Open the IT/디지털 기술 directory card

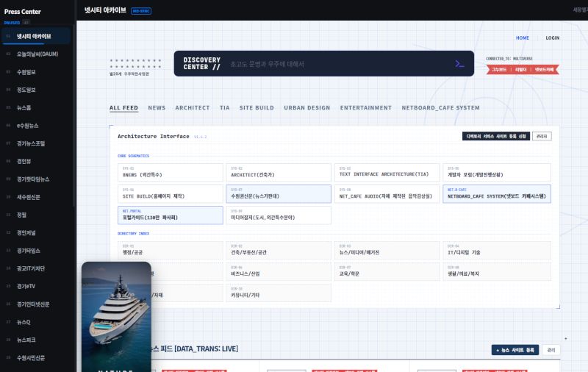click(x=497, y=250)
